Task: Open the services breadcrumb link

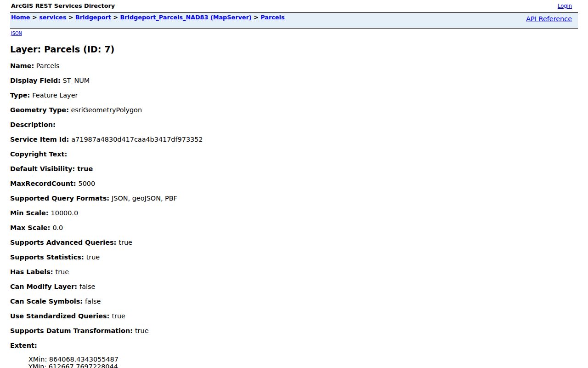Action: (53, 17)
